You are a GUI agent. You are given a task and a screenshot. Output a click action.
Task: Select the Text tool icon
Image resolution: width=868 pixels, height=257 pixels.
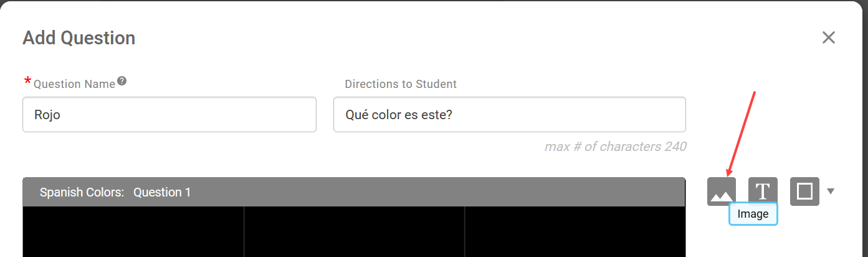coord(763,192)
